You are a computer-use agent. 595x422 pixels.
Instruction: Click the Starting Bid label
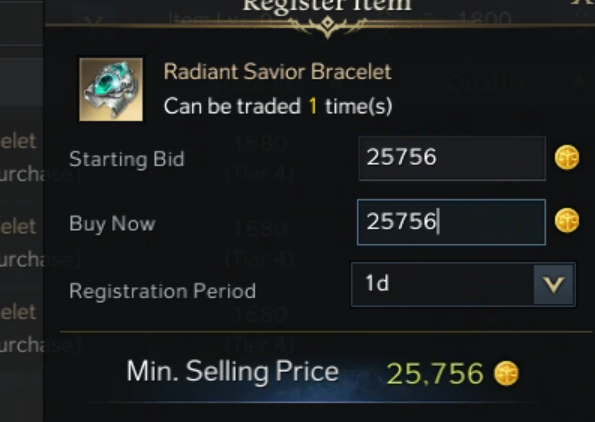click(127, 159)
